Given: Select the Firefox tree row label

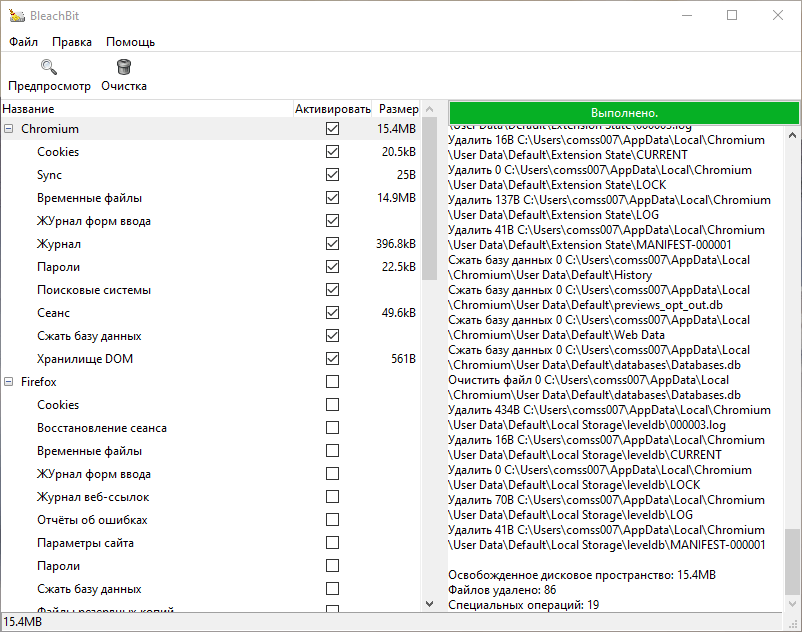Looking at the screenshot, I should [39, 382].
